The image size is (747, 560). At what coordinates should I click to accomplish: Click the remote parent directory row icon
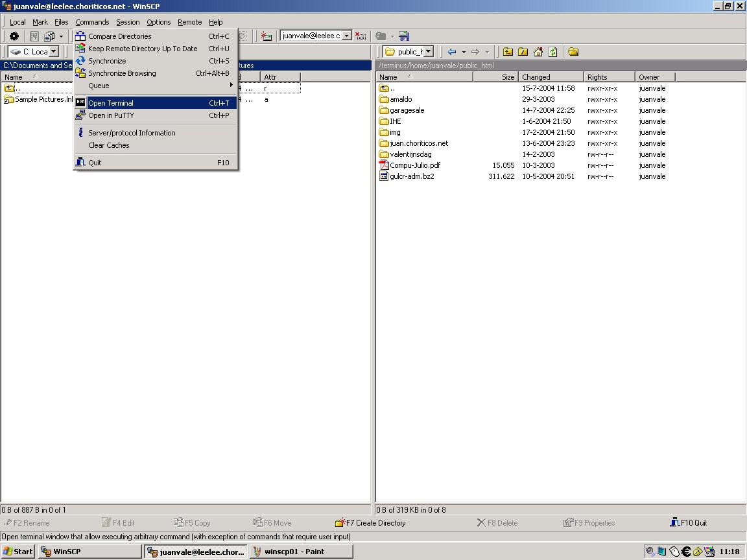click(383, 88)
